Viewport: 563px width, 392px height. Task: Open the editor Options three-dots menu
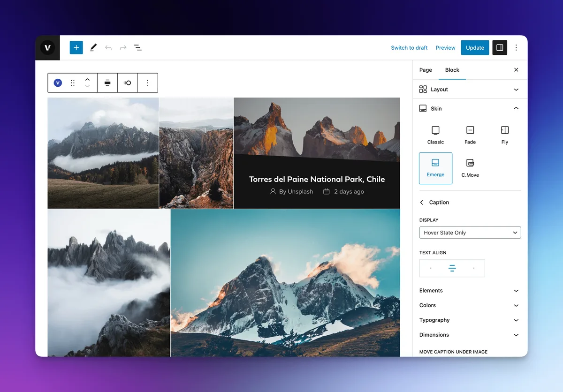click(516, 47)
